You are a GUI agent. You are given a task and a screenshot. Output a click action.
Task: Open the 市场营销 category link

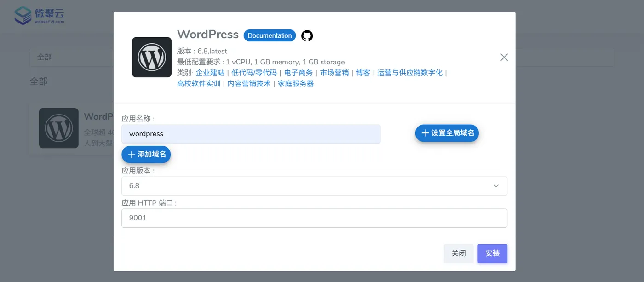coord(334,73)
